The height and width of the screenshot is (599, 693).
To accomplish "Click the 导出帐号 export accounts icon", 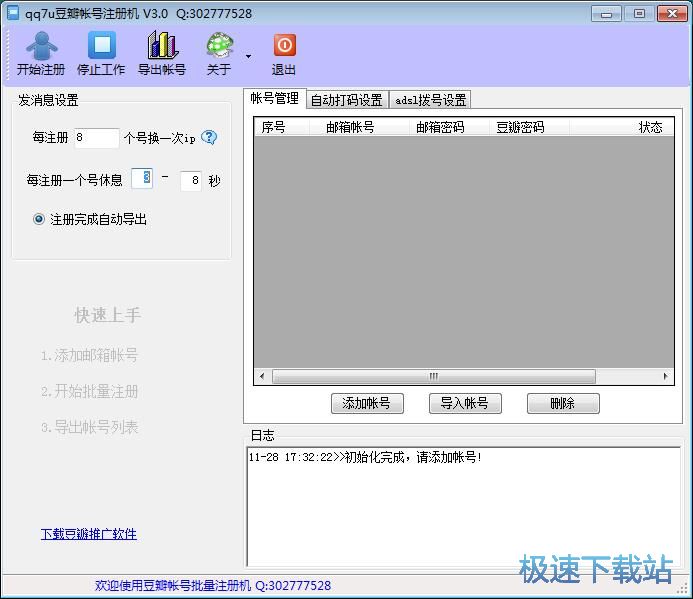I will click(161, 46).
